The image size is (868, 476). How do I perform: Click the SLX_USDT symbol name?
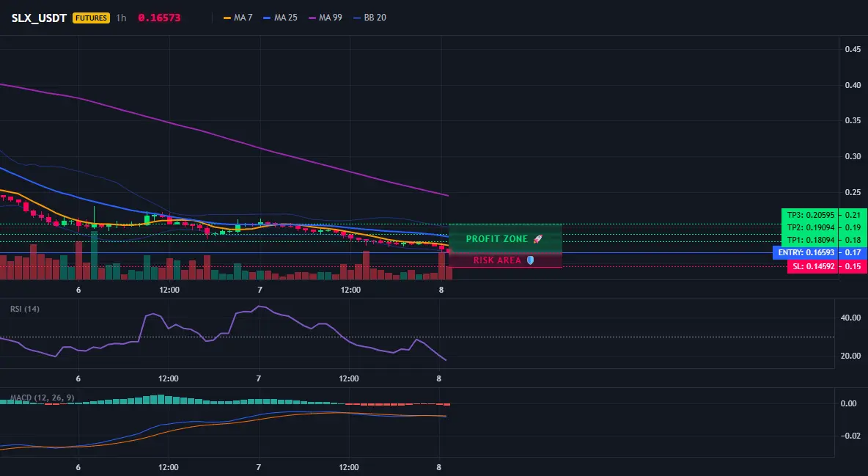[x=40, y=18]
